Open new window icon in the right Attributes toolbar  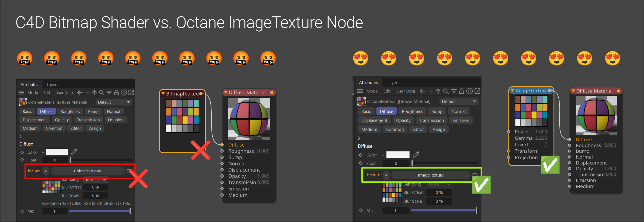[477, 91]
